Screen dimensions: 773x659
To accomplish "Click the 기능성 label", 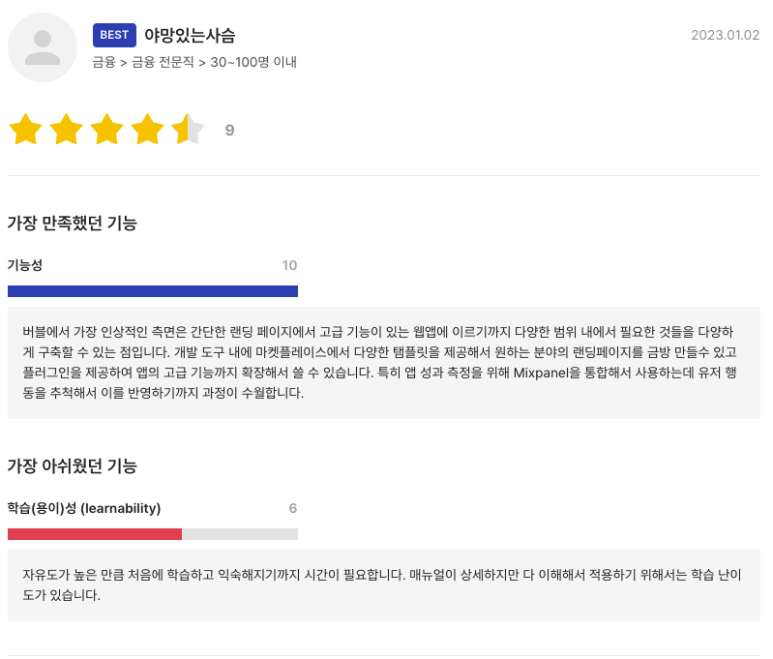I will click(25, 265).
